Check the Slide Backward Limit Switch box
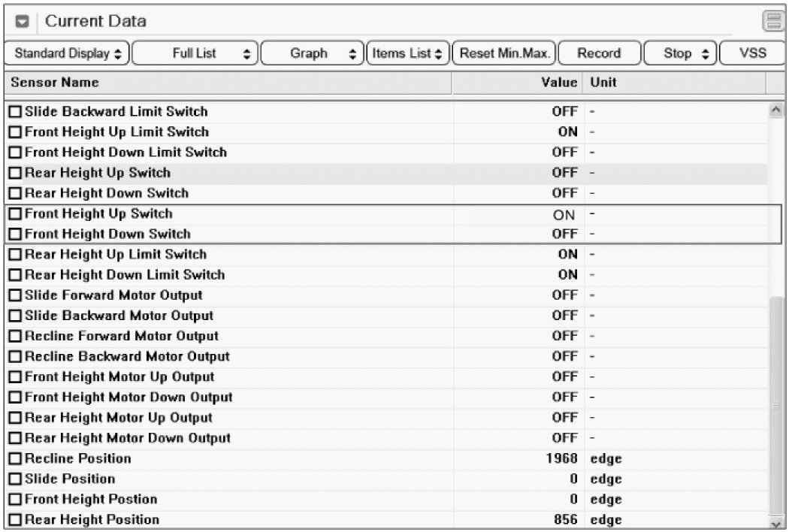This screenshot has width=789, height=532. coord(15,112)
